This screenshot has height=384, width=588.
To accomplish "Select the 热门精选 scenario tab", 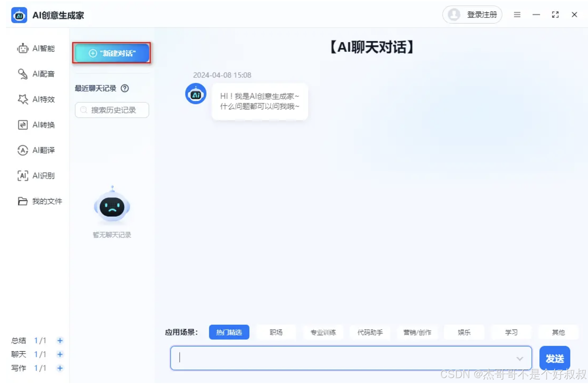I will (x=229, y=332).
